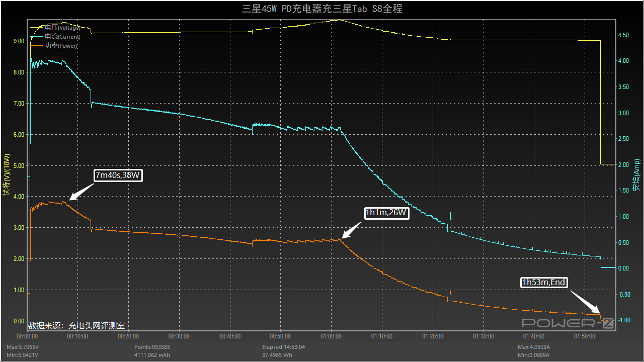Screen dimensions: 644x362
Task: Click the 8.00 voltage axis tick
Action: [x=19, y=72]
